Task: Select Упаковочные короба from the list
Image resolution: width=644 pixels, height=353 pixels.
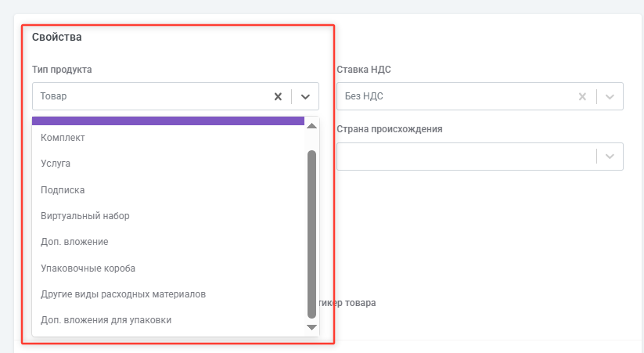Action: tap(88, 268)
